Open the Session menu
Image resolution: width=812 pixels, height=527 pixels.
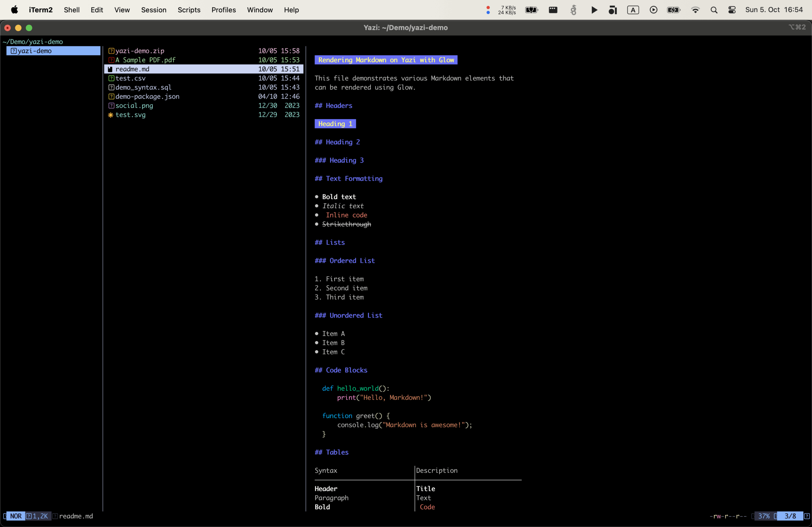pos(154,10)
